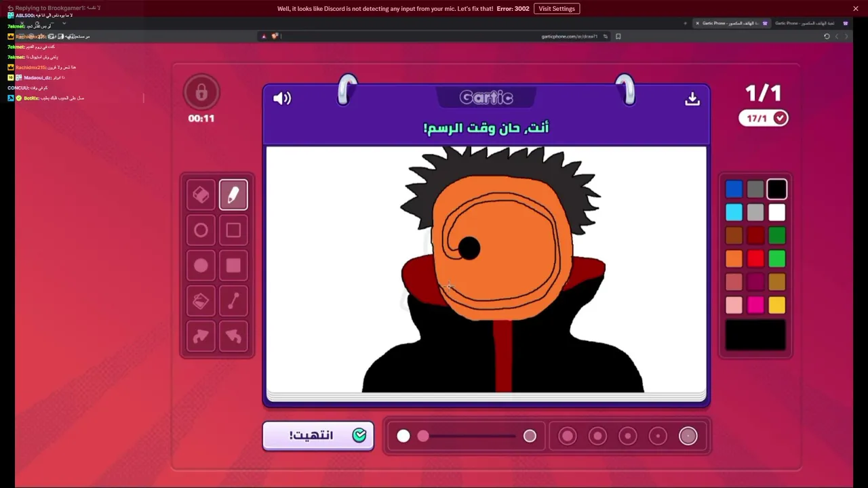
Task: Choose the light pink color swatch
Action: (734, 305)
